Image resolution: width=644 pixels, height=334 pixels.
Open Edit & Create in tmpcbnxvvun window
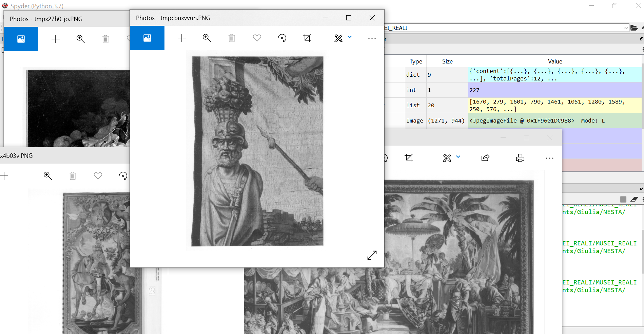pyautogui.click(x=338, y=38)
